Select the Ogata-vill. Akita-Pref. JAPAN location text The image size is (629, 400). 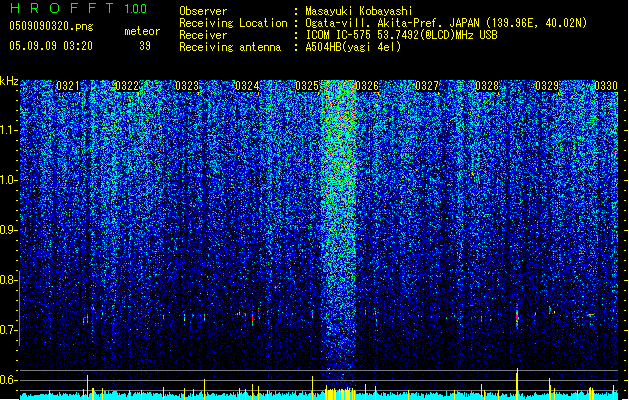[446, 23]
